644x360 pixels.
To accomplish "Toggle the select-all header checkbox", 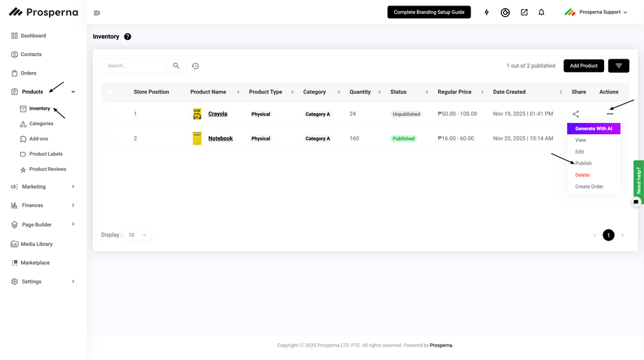I will coord(109,92).
